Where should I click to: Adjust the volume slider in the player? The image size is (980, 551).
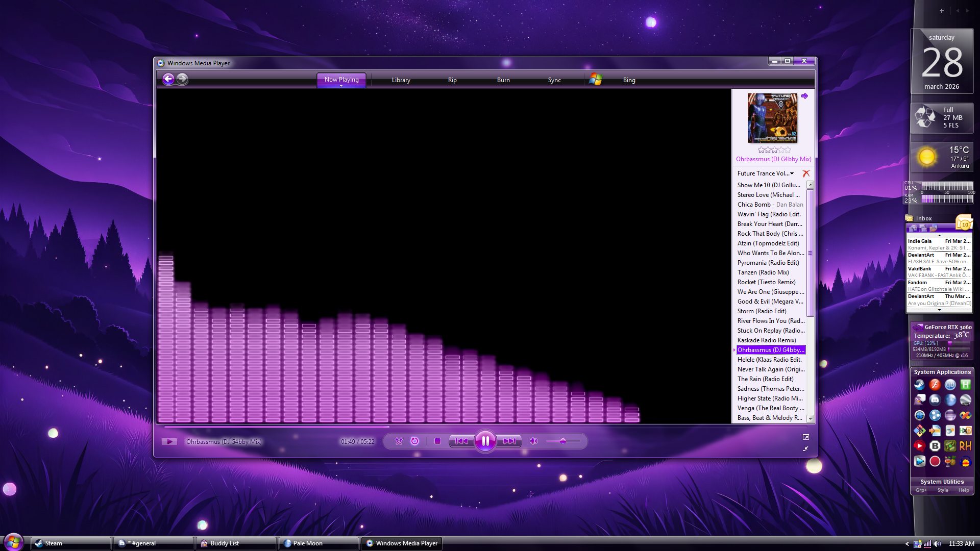coord(563,441)
